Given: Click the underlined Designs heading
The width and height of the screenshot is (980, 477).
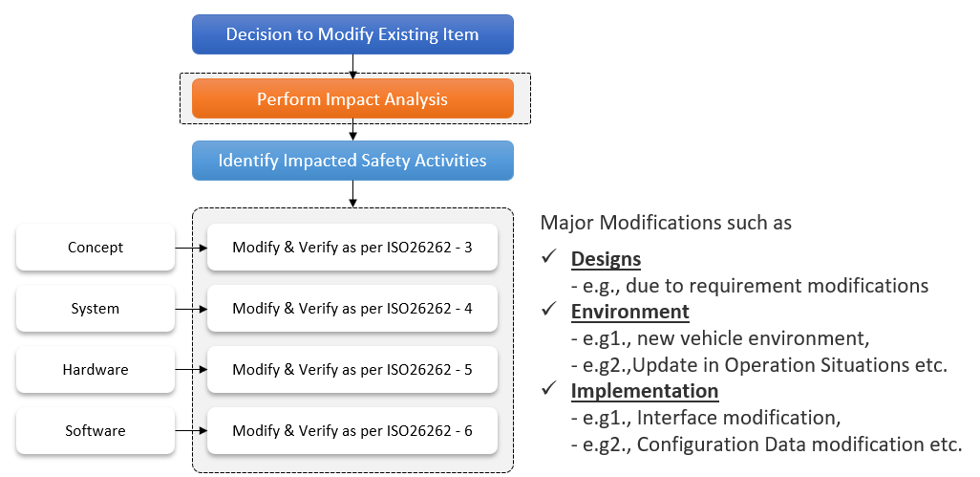Looking at the screenshot, I should tap(606, 259).
